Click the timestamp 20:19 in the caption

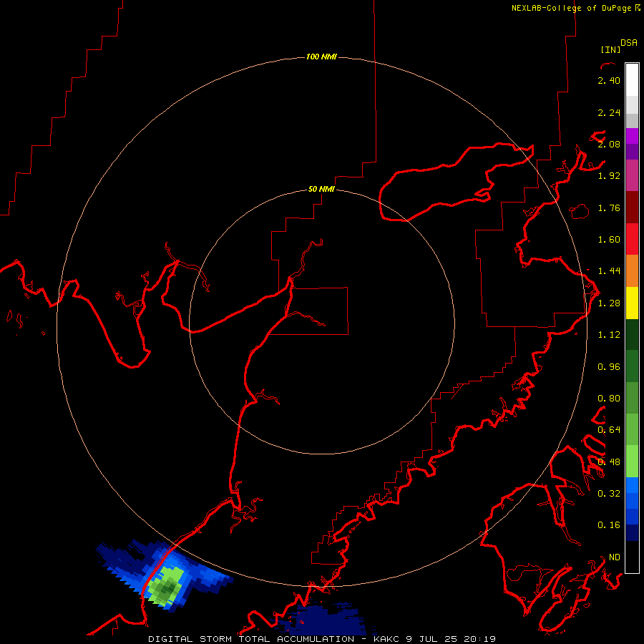tap(479, 639)
